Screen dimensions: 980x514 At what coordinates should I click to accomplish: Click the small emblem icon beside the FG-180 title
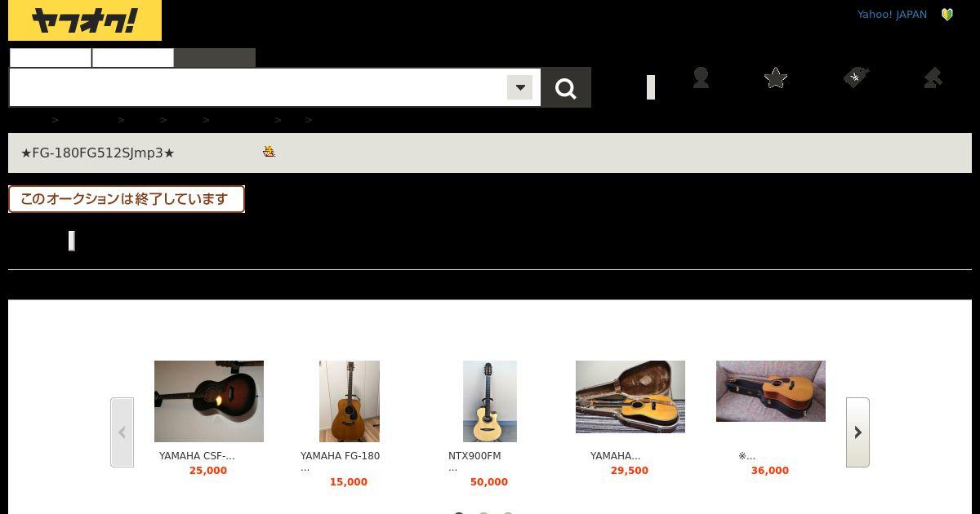269,152
